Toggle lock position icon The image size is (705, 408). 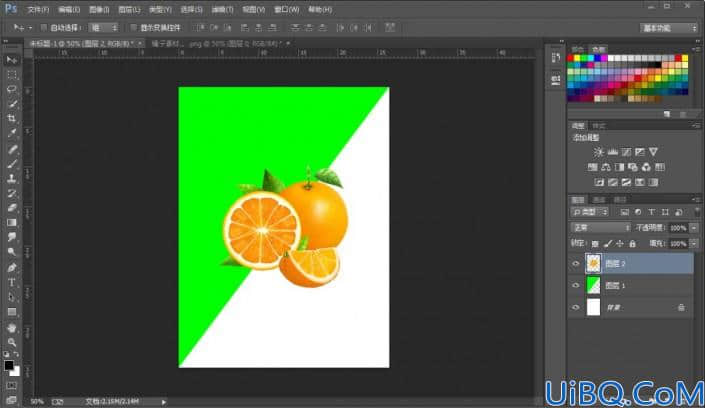pos(620,244)
